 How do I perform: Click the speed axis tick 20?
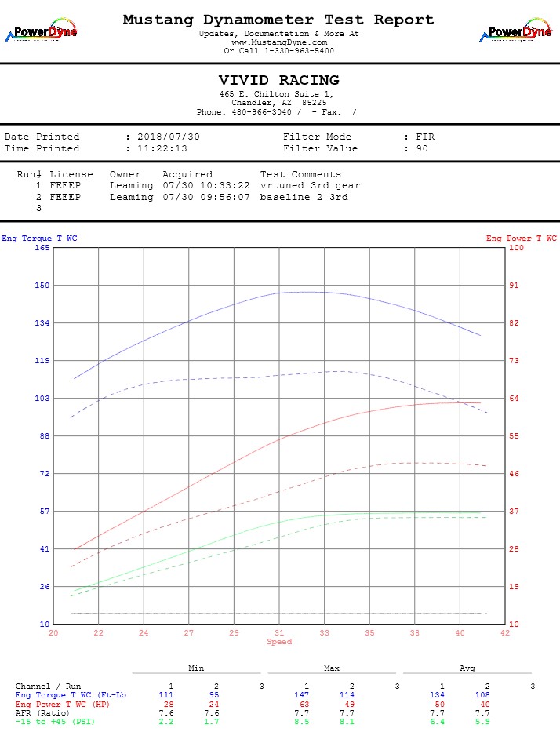(53, 632)
